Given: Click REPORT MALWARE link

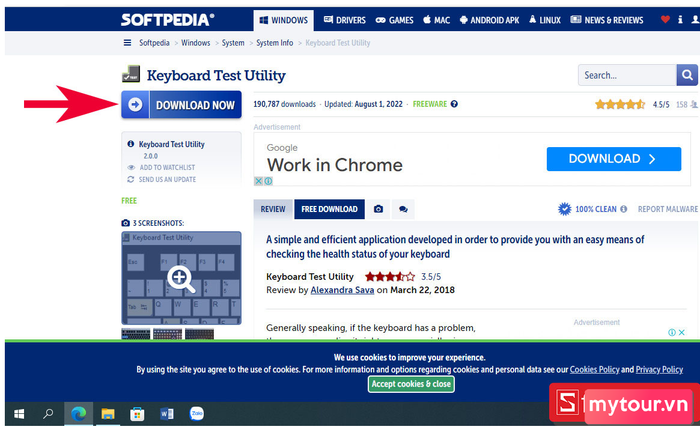Looking at the screenshot, I should pyautogui.click(x=667, y=209).
